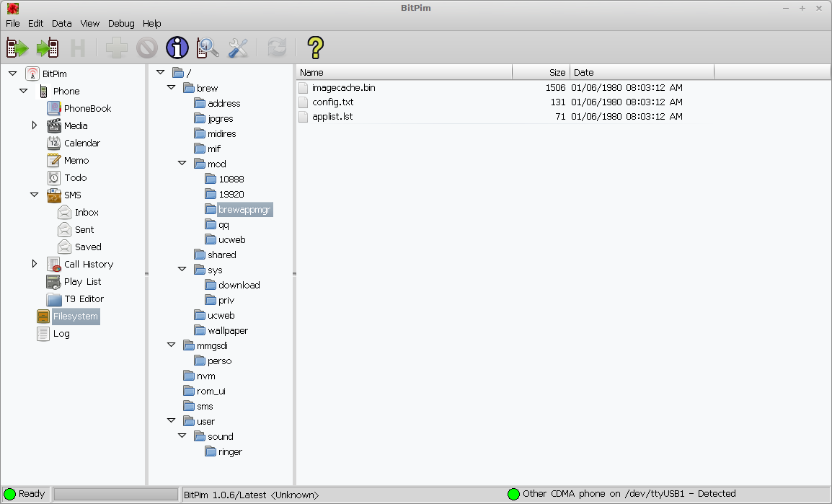The height and width of the screenshot is (504, 832).
Task: Select the wallpaper folder
Action: (x=228, y=330)
